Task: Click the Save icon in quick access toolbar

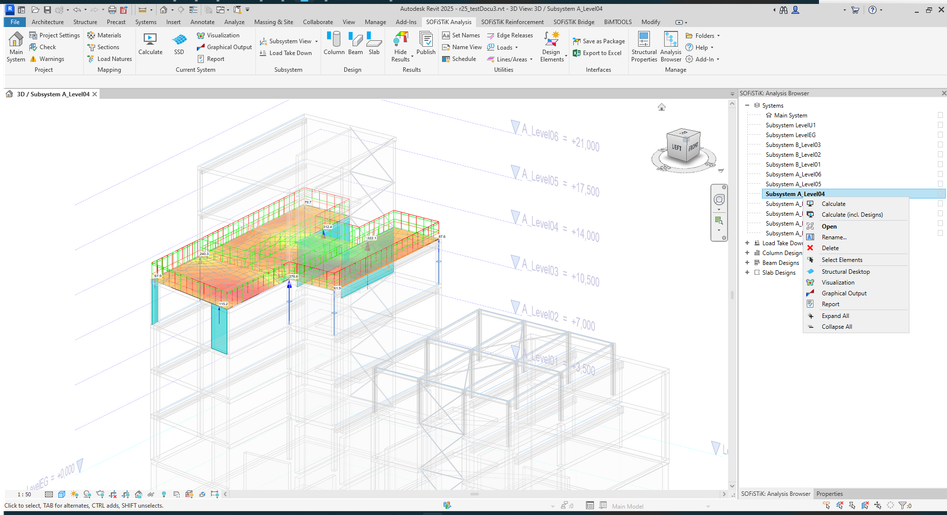Action: pyautogui.click(x=47, y=10)
